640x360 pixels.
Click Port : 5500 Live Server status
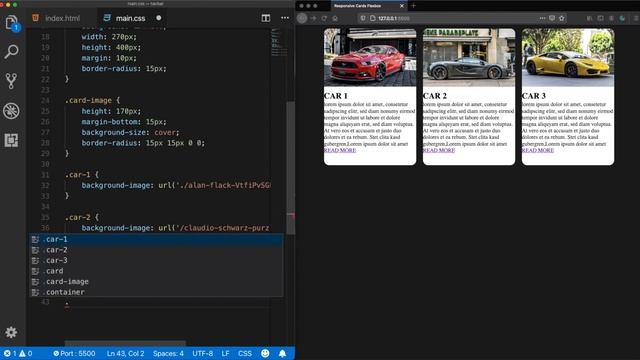pos(74,353)
